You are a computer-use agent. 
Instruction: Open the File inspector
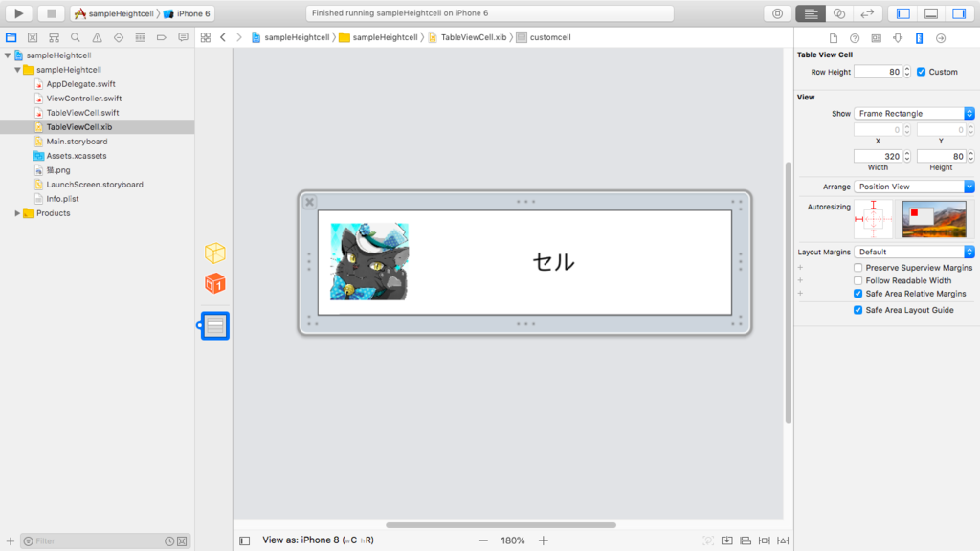coord(834,37)
